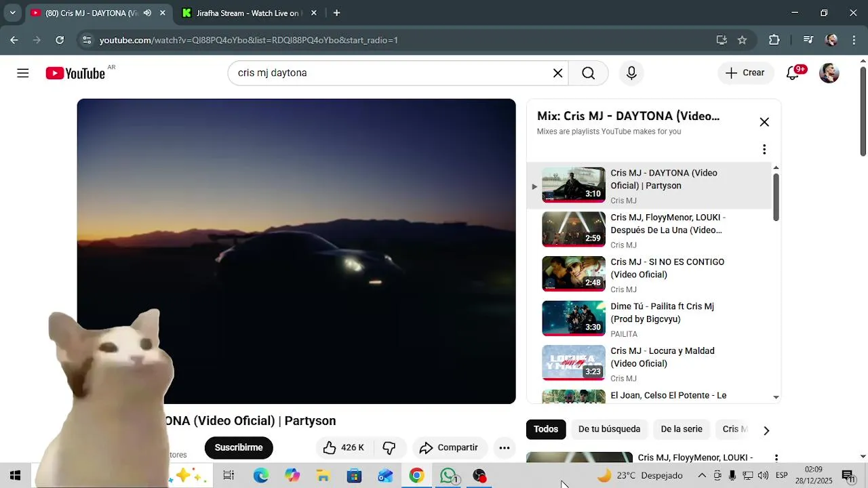
Task: Select the Todos filter chip
Action: click(x=546, y=429)
